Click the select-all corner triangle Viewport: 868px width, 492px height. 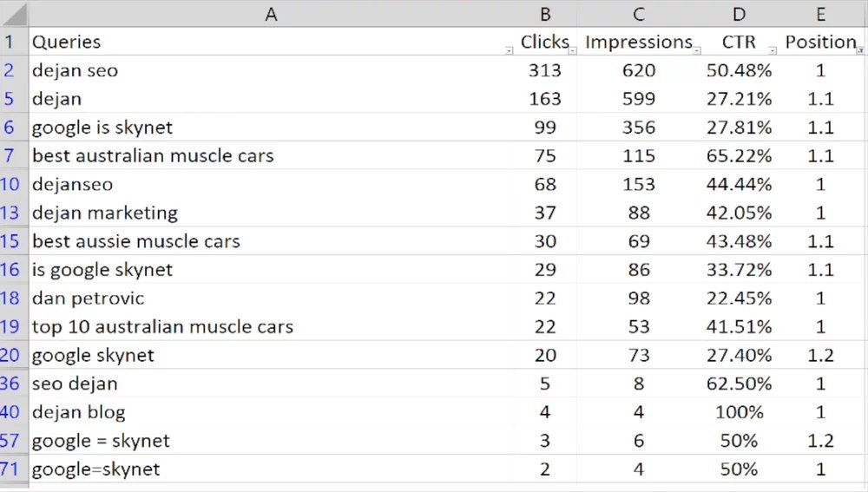click(x=14, y=14)
